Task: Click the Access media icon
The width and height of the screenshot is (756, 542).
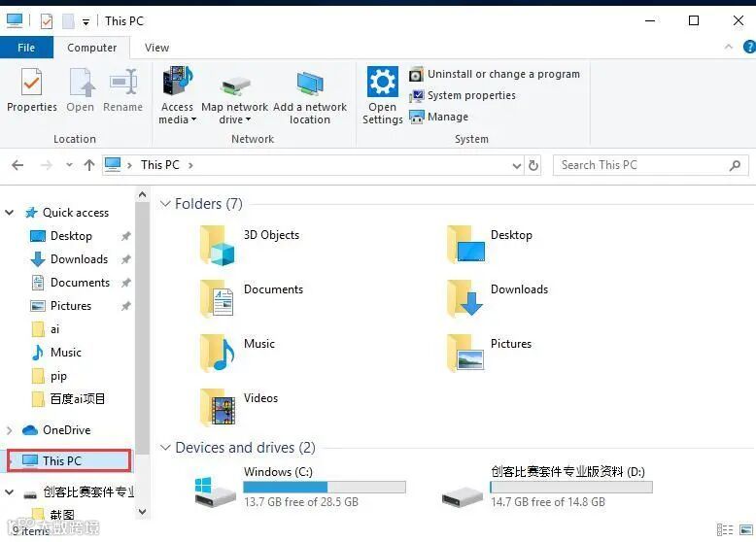Action: [178, 81]
